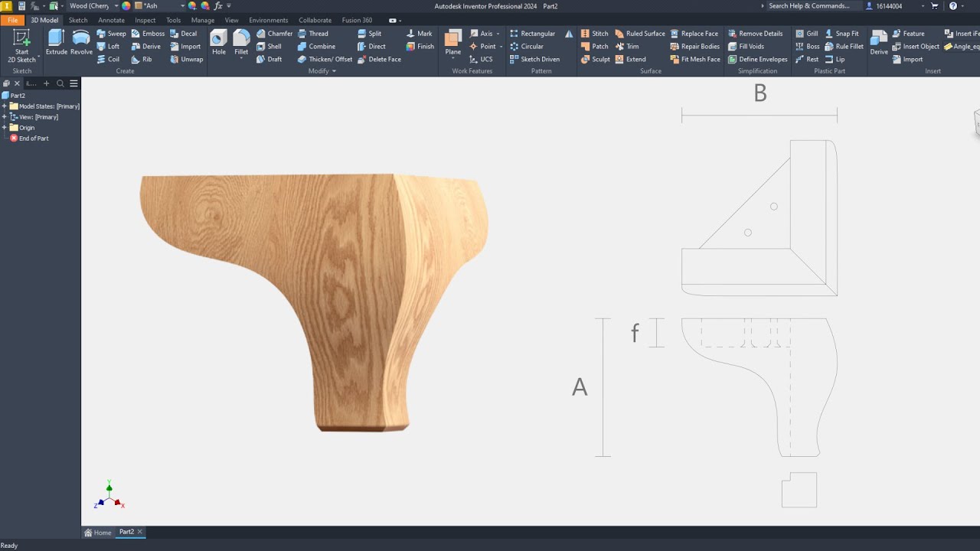
Task: Open the browser panel hamburger menu
Action: [x=73, y=83]
